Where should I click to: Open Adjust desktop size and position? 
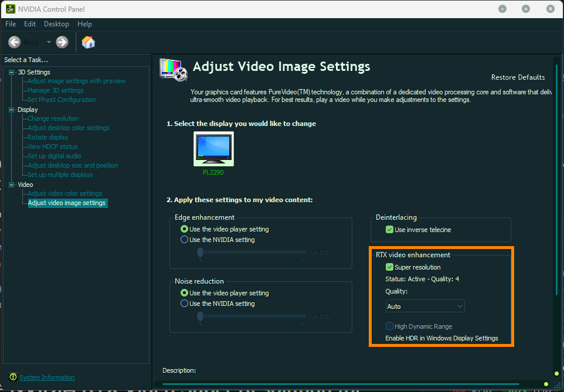[73, 165]
